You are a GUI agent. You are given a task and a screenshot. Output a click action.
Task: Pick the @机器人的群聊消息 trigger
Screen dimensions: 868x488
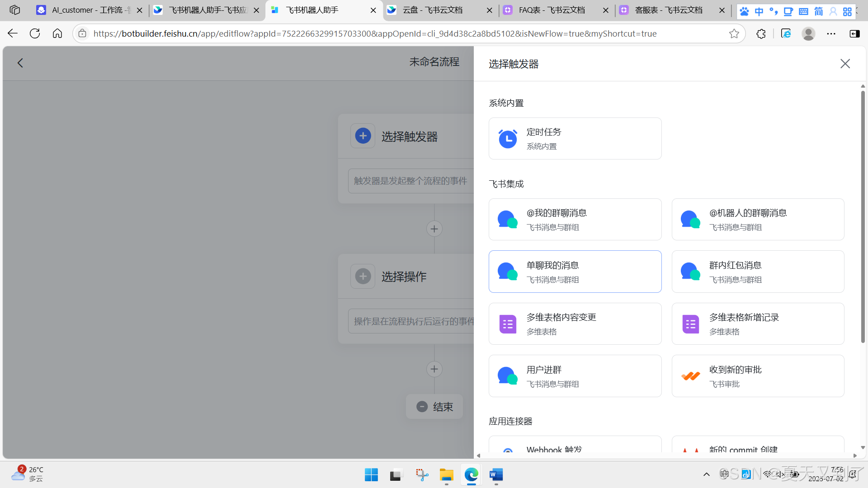click(758, 220)
